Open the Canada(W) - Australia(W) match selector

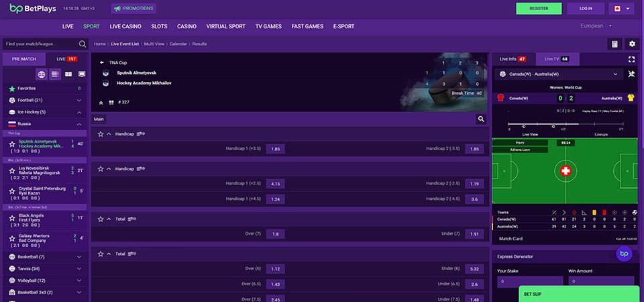click(559, 74)
